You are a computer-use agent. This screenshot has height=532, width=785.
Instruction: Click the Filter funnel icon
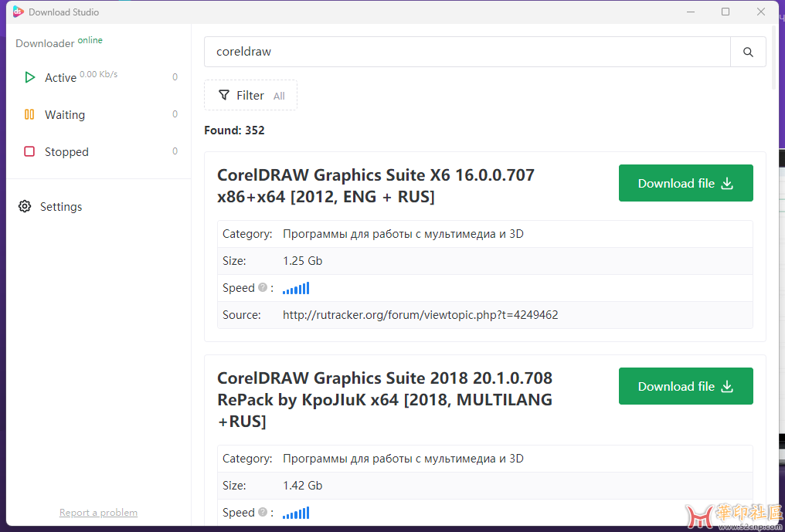tap(224, 95)
